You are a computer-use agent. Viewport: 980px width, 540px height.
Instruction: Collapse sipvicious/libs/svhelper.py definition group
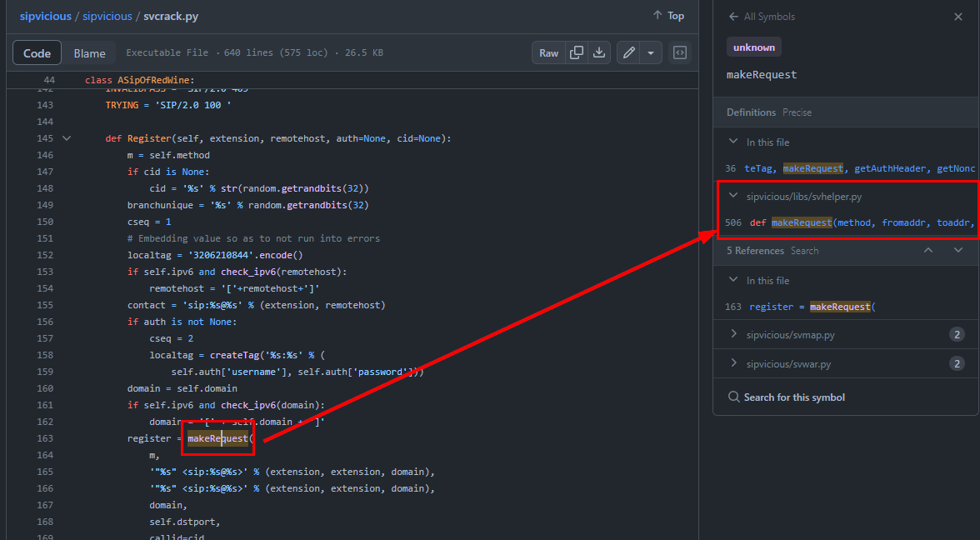(733, 197)
